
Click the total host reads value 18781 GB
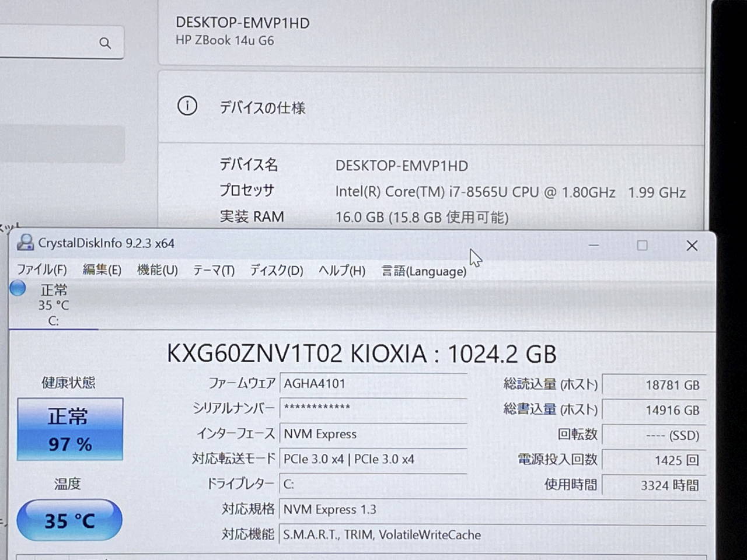(x=654, y=385)
